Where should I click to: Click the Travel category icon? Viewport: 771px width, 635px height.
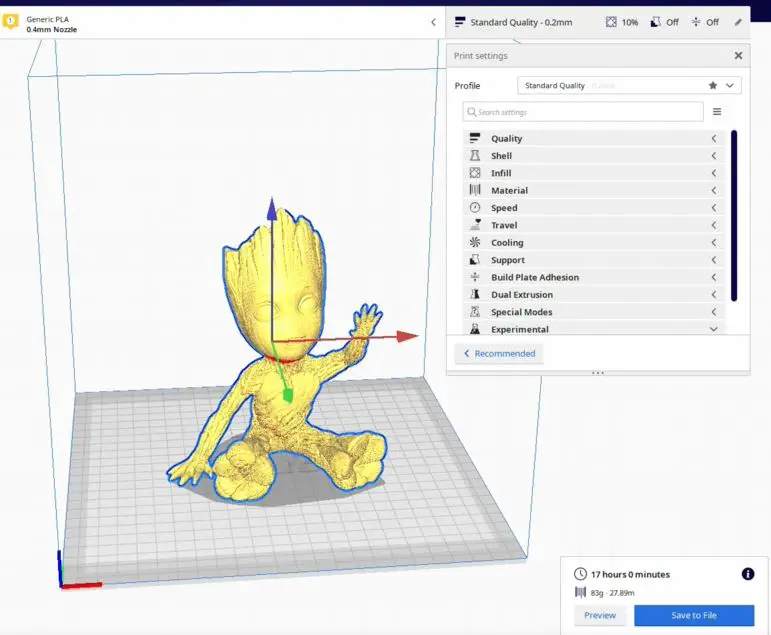pyautogui.click(x=474, y=225)
